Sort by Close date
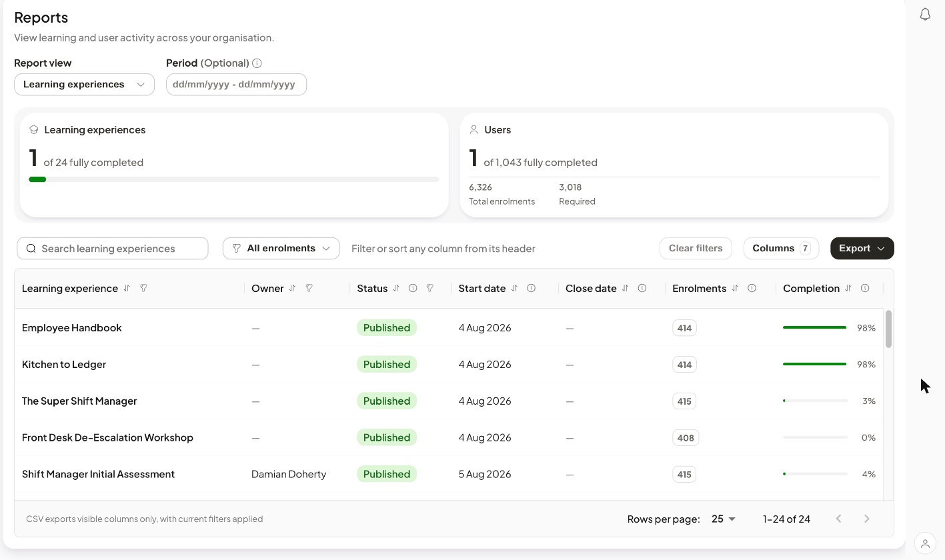 click(x=625, y=289)
